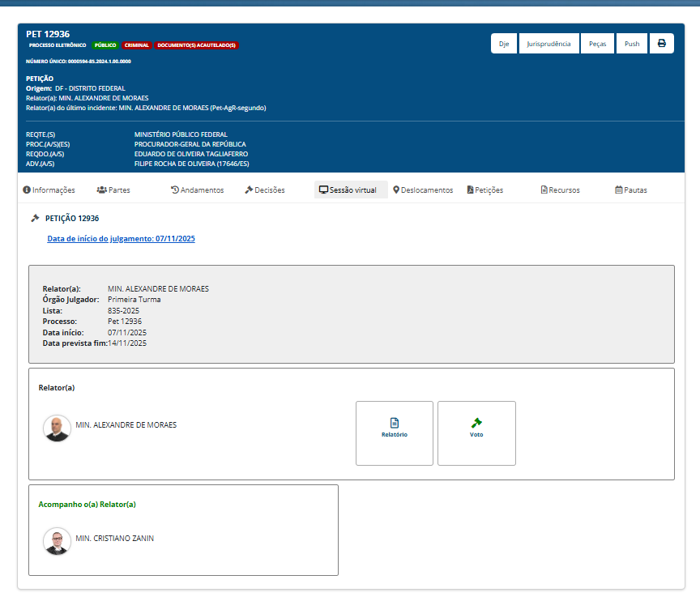This screenshot has height=601, width=700.
Task: Open the Dje button
Action: coord(504,43)
